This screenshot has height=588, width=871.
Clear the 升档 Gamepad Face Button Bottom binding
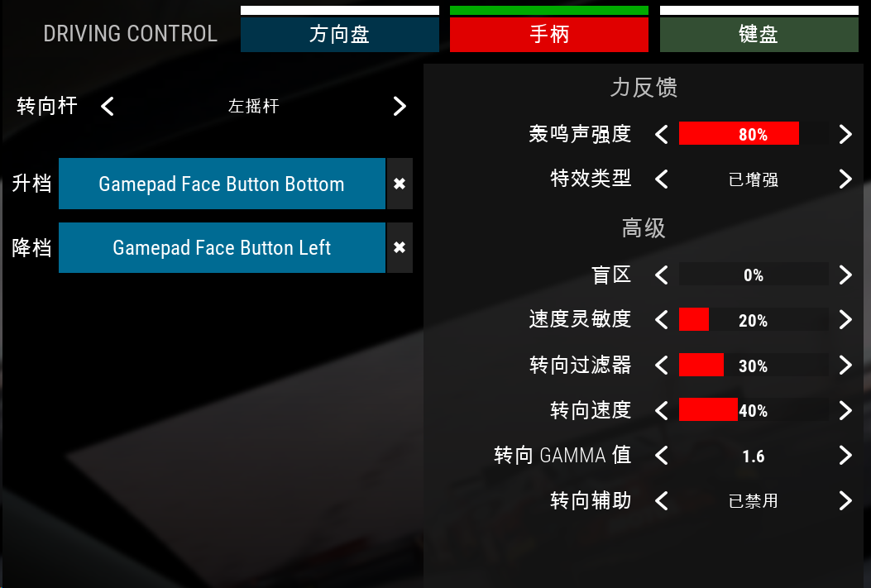coord(400,184)
